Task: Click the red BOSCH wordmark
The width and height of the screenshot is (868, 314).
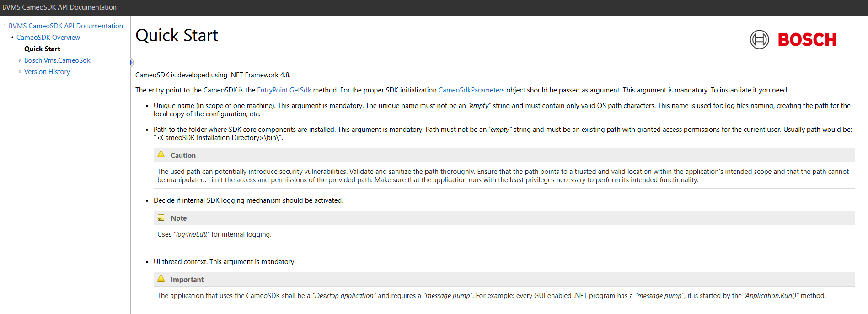Action: pyautogui.click(x=807, y=40)
